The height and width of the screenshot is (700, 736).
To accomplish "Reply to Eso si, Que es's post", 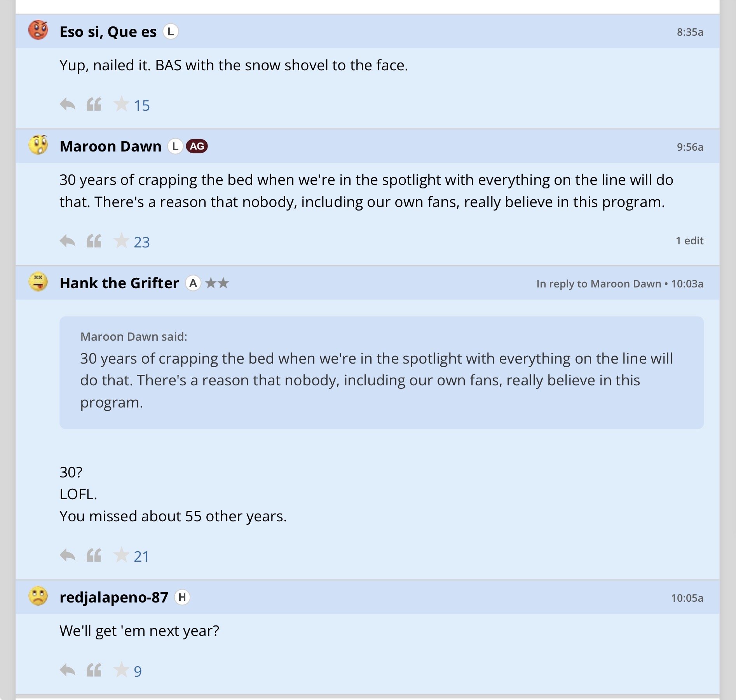I will point(68,104).
